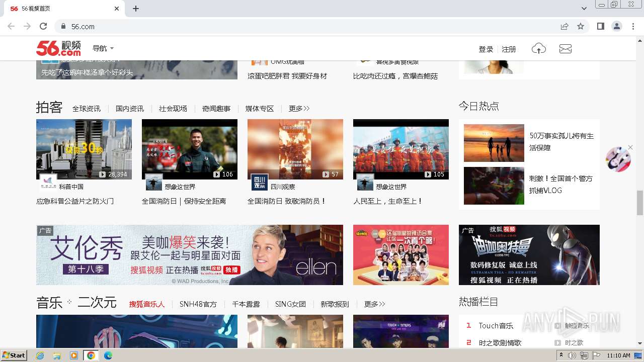Bookmark this page with star icon

tap(581, 26)
